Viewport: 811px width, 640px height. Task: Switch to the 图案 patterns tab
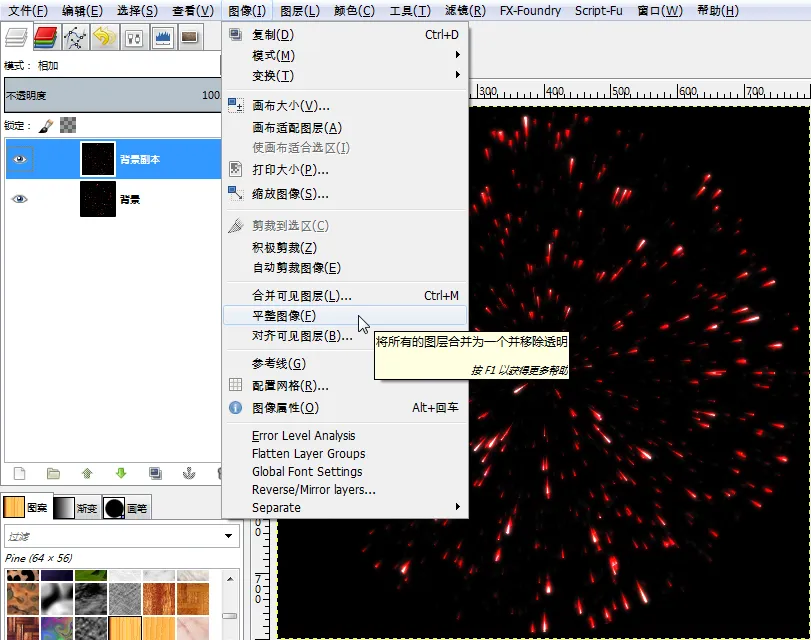pos(26,508)
